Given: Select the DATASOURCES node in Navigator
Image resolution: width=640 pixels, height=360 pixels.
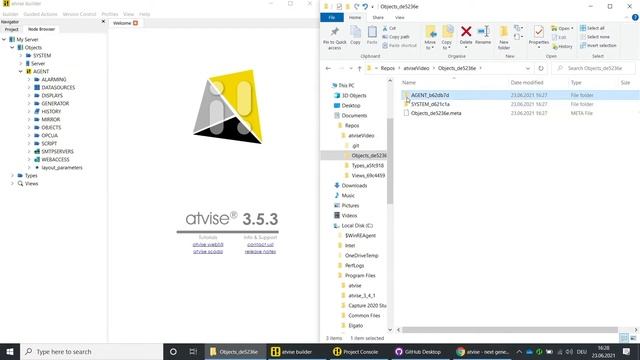Looking at the screenshot, I should point(58,87).
